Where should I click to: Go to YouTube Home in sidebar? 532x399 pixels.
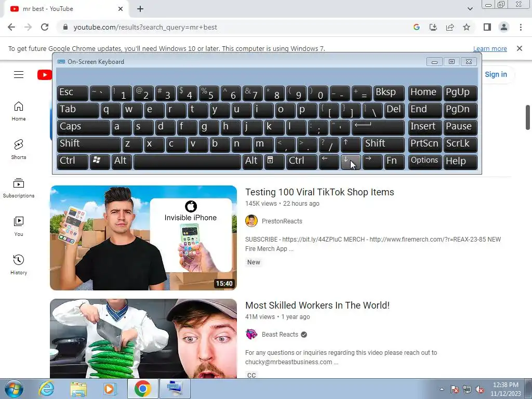(19, 111)
